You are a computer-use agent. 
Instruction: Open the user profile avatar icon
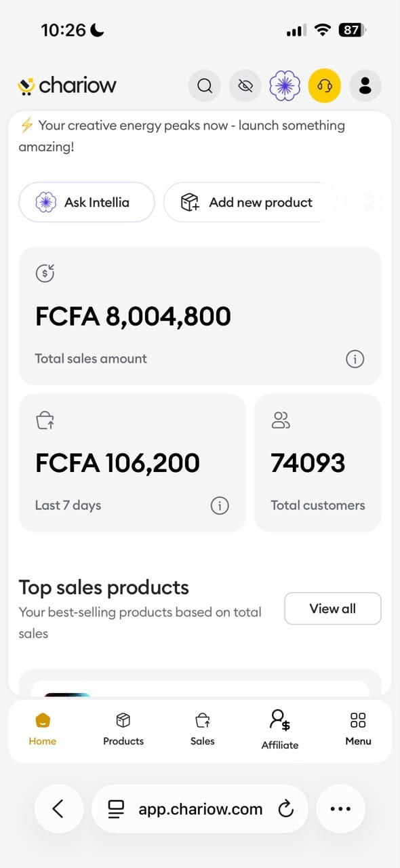click(x=365, y=85)
